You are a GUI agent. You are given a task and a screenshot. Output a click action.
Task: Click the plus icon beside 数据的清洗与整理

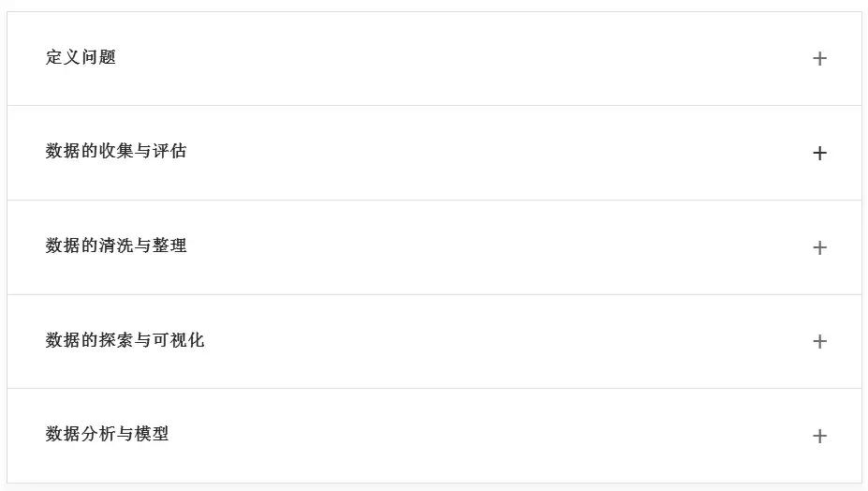pos(819,247)
